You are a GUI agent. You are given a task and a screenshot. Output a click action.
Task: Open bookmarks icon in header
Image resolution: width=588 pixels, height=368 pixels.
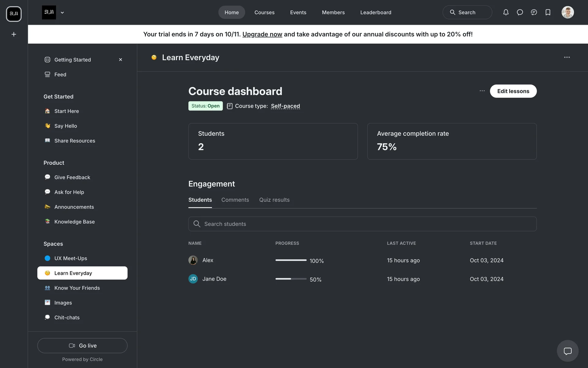point(548,12)
